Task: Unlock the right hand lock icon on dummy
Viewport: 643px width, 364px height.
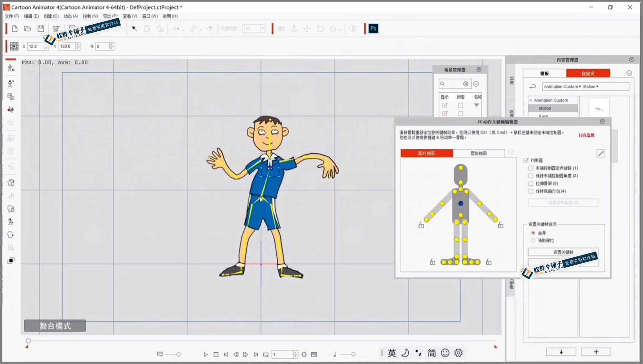Action: point(501,225)
